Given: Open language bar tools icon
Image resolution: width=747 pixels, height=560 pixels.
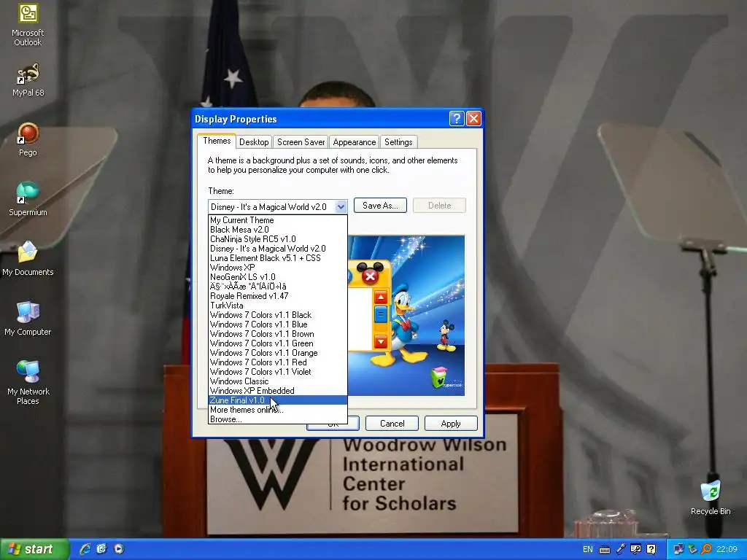Looking at the screenshot, I should pyautogui.click(x=635, y=549).
